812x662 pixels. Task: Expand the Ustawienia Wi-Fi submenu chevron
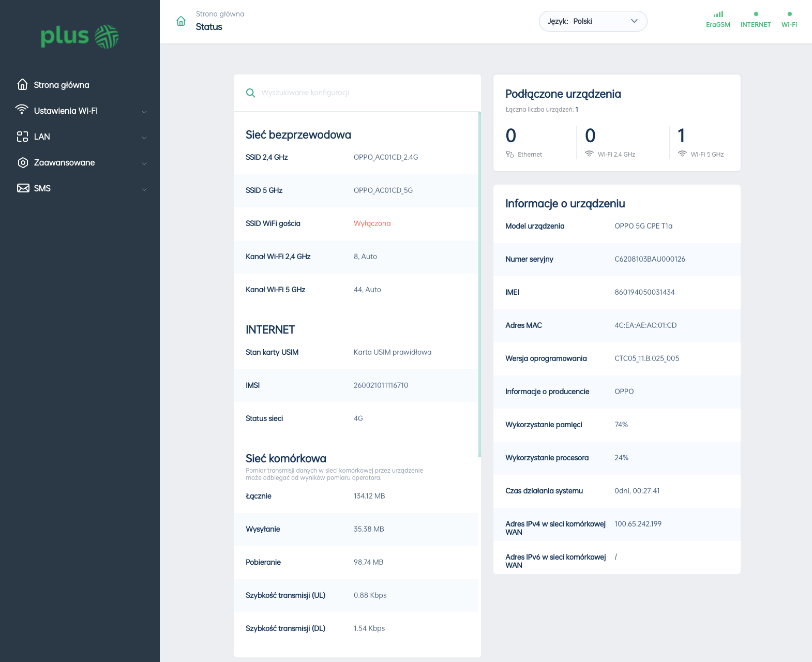pyautogui.click(x=144, y=112)
